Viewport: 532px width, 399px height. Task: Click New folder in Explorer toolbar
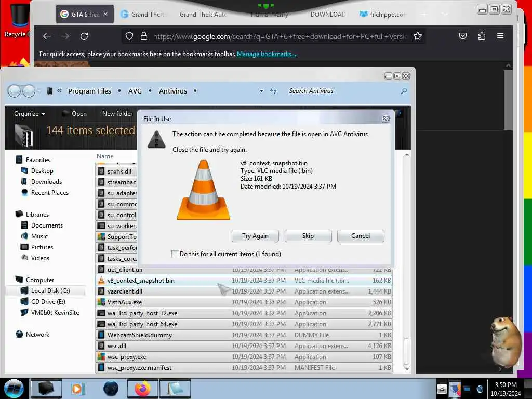pos(117,114)
